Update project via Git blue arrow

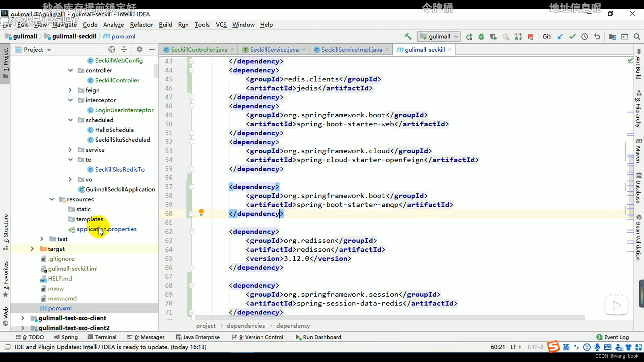click(560, 37)
